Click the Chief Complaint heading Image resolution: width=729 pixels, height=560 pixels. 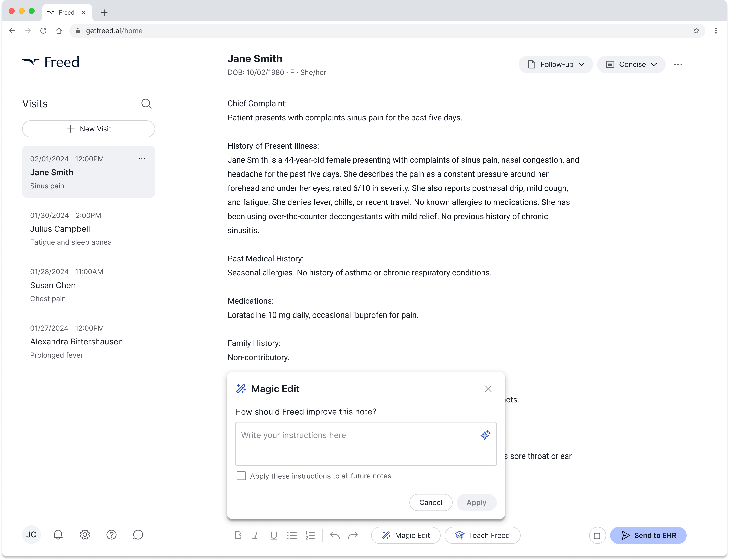257,103
